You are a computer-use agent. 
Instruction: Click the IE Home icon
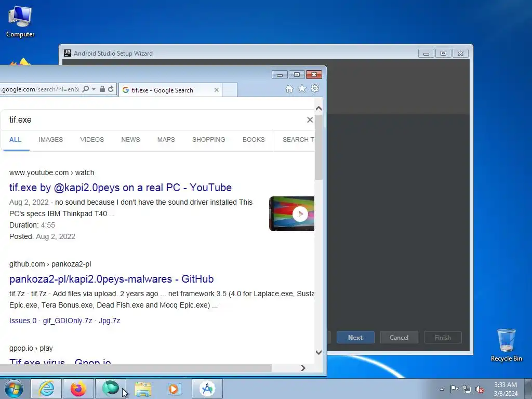pyautogui.click(x=289, y=89)
